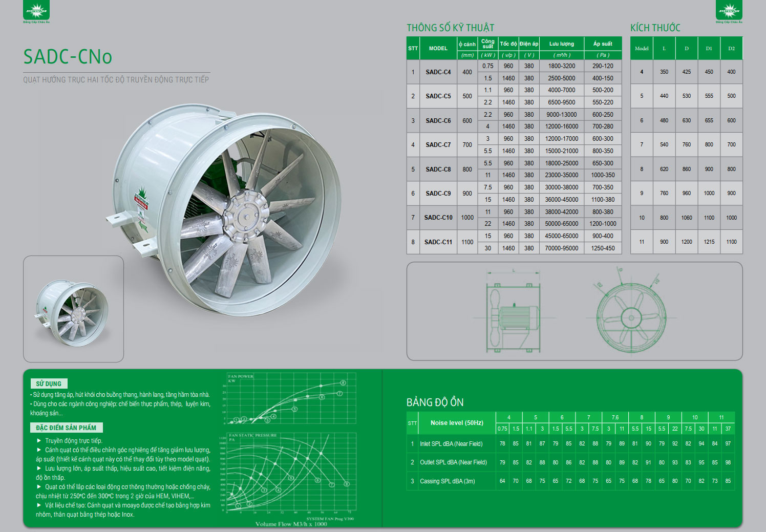Click the SADC-C8 model cell
Screen dimensions: 766x532
[x=438, y=169]
